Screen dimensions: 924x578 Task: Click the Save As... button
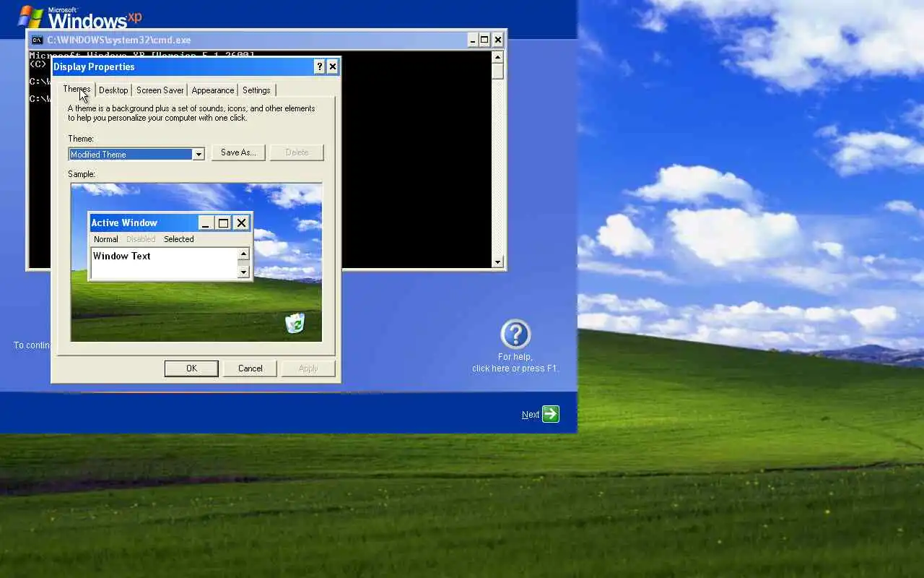coord(238,152)
